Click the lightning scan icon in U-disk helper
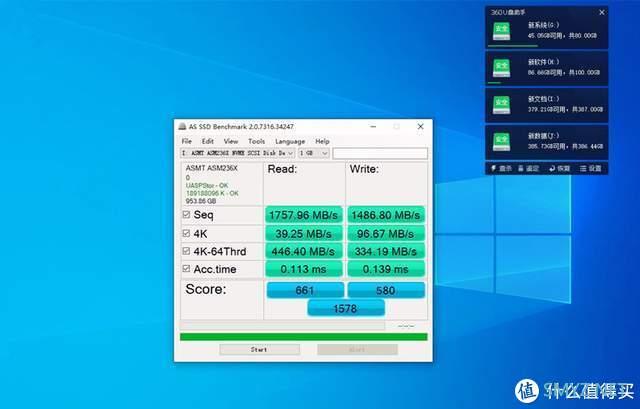 (493, 168)
